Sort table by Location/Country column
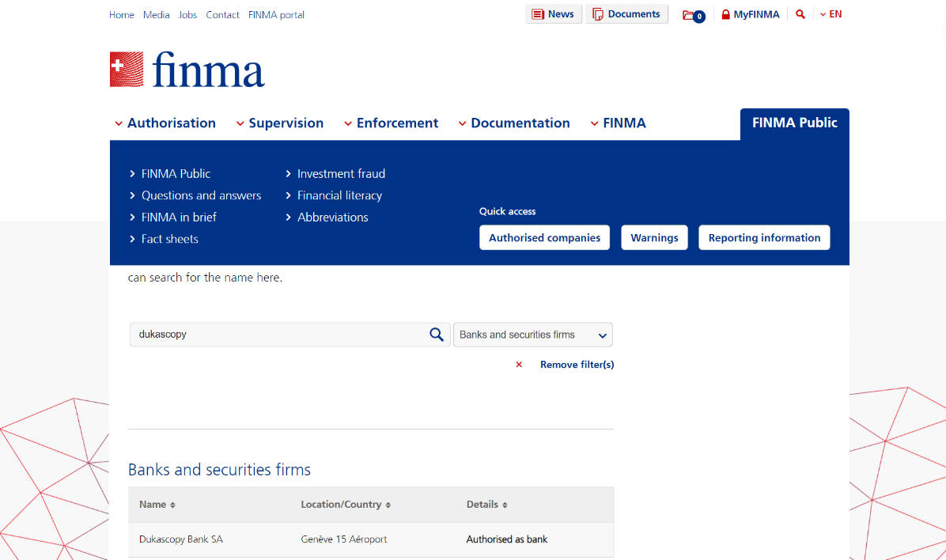946x560 pixels. tap(346, 505)
